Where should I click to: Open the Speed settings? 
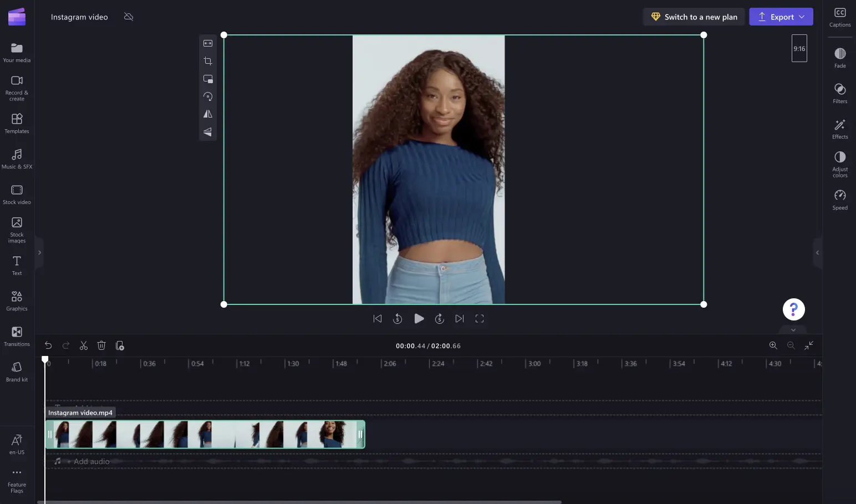point(840,200)
